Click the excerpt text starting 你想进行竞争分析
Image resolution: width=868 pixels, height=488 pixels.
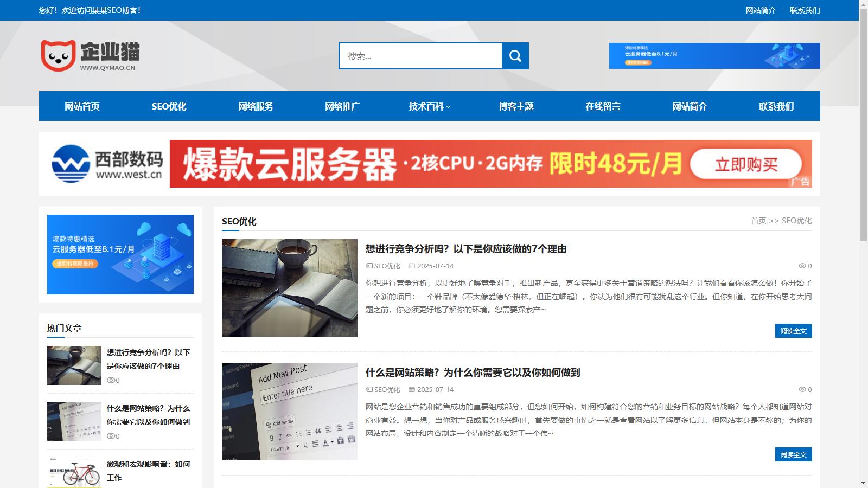tap(589, 297)
